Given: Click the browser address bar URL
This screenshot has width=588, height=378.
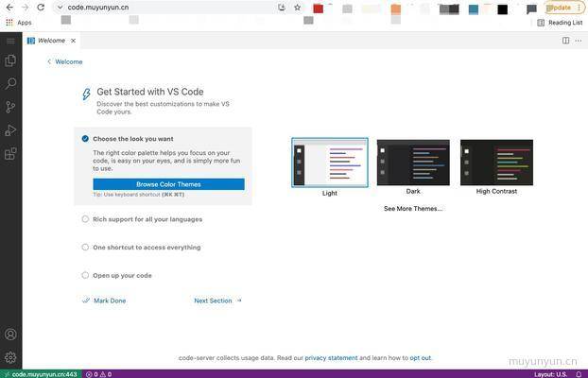Looking at the screenshot, I should [x=98, y=8].
